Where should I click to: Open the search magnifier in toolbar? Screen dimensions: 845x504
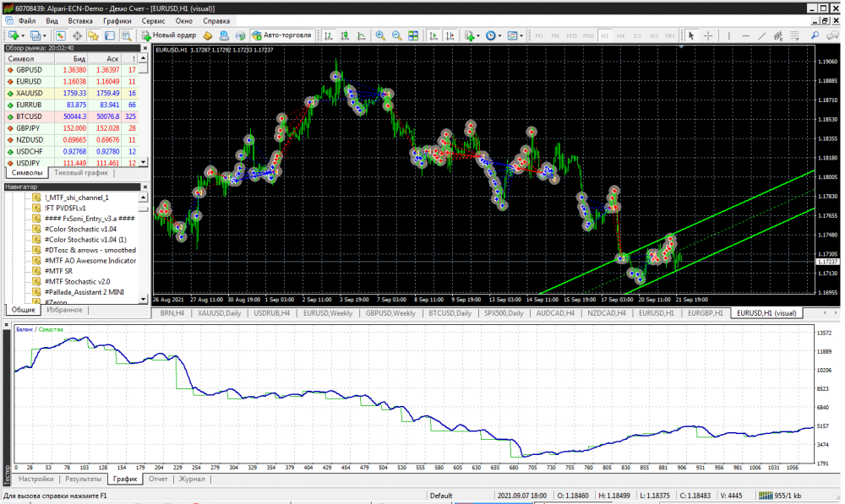(815, 35)
